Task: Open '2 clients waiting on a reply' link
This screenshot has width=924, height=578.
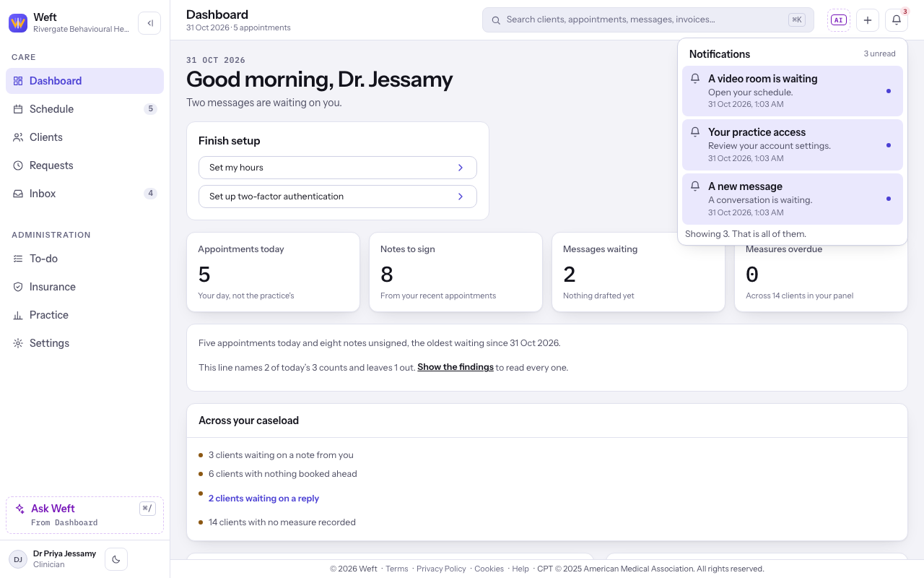Action: pos(263,499)
